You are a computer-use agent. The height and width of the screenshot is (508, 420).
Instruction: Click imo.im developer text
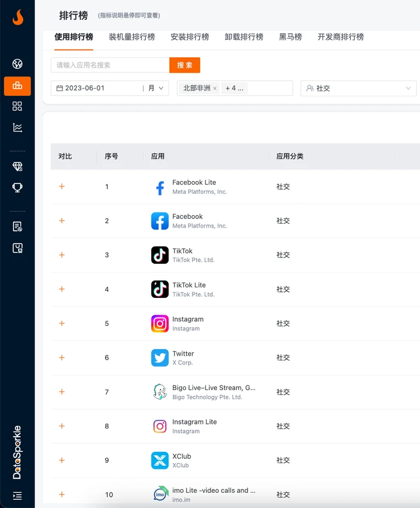coord(181,500)
